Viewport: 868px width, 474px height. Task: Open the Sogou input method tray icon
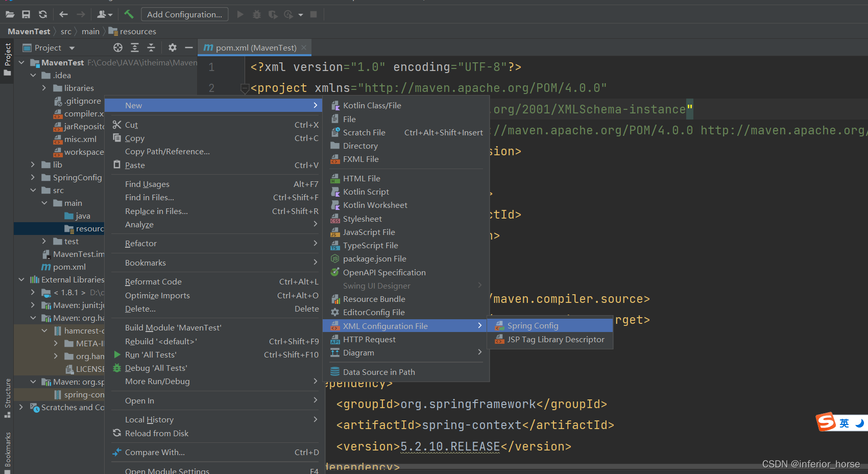pos(827,422)
